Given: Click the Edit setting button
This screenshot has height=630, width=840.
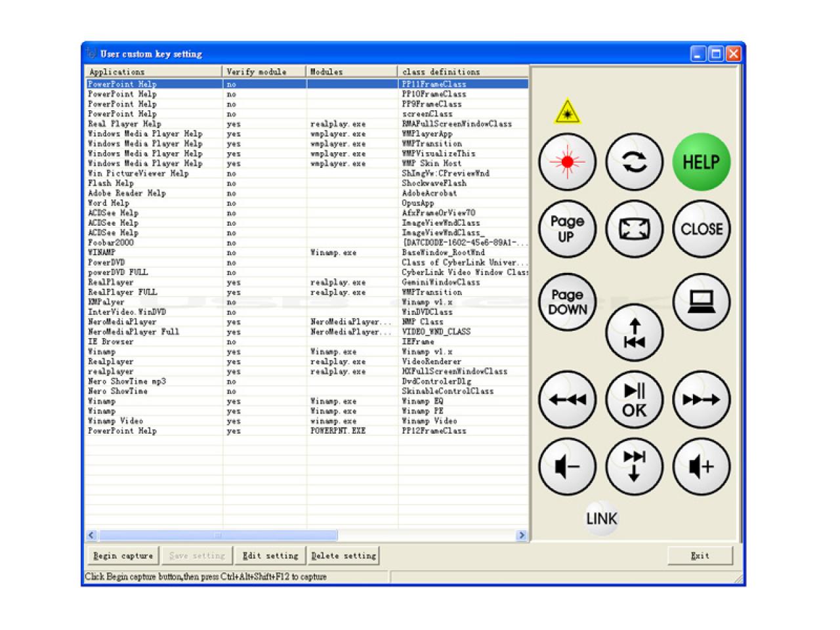Looking at the screenshot, I should pyautogui.click(x=270, y=556).
